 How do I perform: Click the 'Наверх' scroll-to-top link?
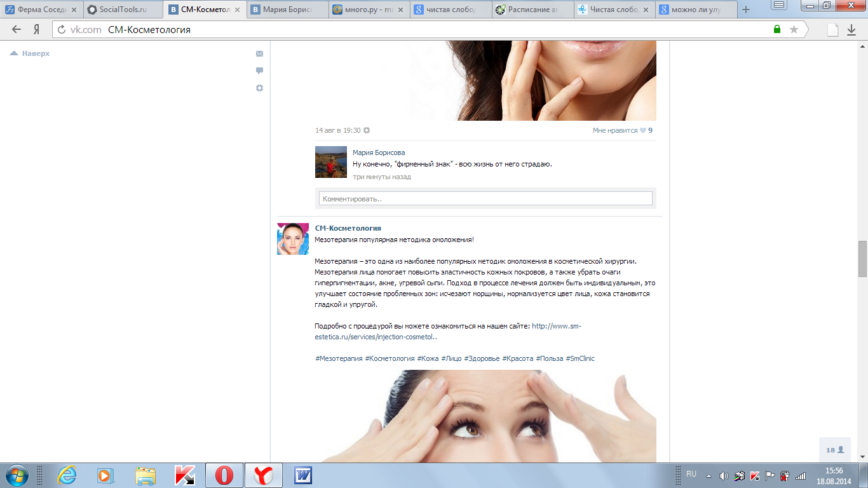30,53
